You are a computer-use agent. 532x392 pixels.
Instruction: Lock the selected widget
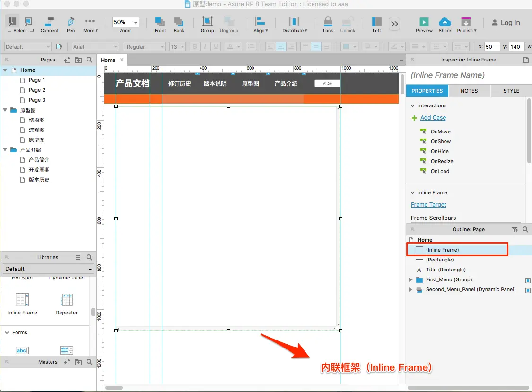click(328, 25)
